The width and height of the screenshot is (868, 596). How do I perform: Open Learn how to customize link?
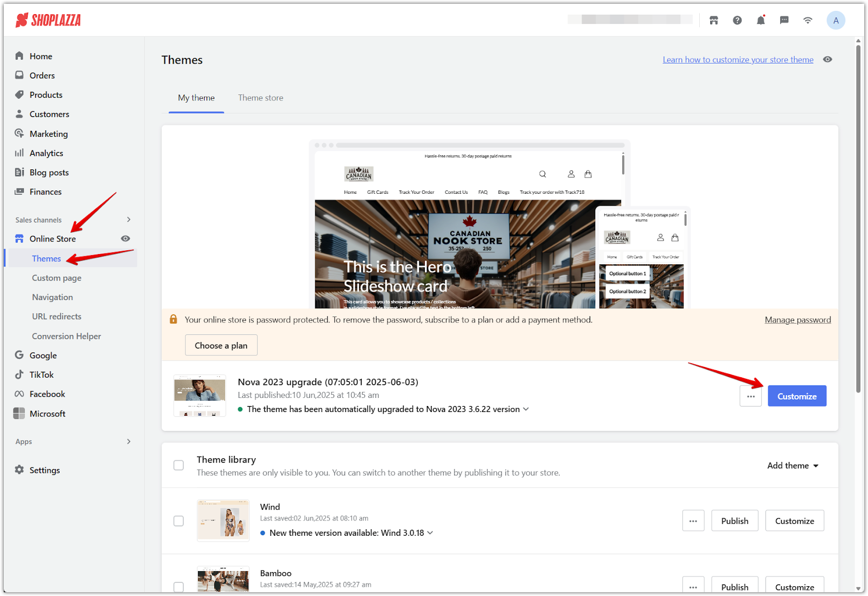(x=738, y=60)
